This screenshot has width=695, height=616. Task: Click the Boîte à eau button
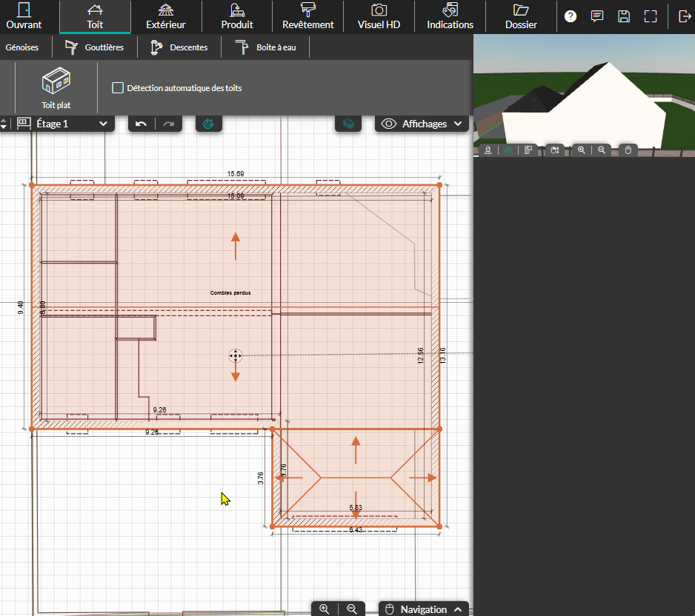(265, 47)
